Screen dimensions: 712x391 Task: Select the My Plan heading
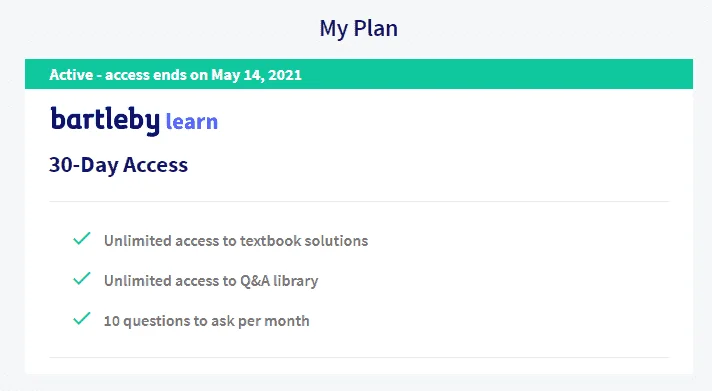coord(359,29)
